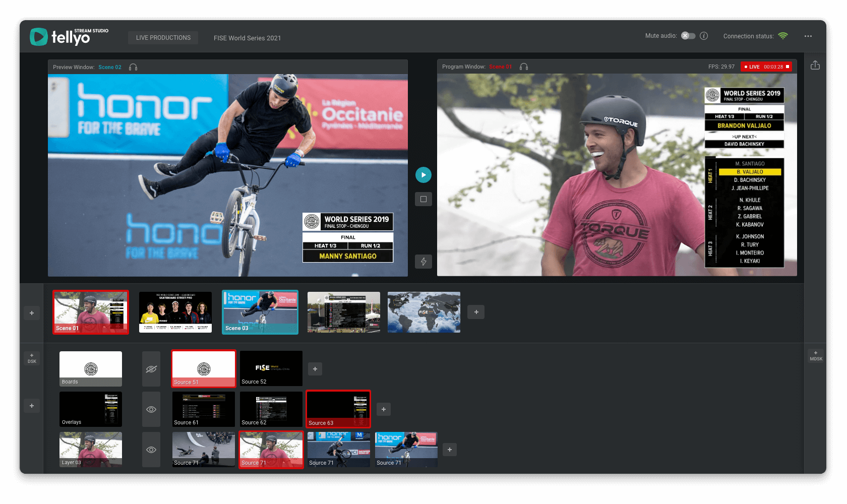
Task: Select the Source 63 thumbnail
Action: pyautogui.click(x=338, y=409)
